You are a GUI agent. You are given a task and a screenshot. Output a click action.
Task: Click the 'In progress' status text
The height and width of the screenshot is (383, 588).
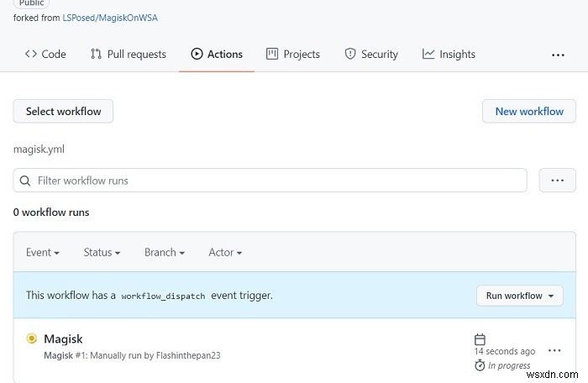point(509,365)
